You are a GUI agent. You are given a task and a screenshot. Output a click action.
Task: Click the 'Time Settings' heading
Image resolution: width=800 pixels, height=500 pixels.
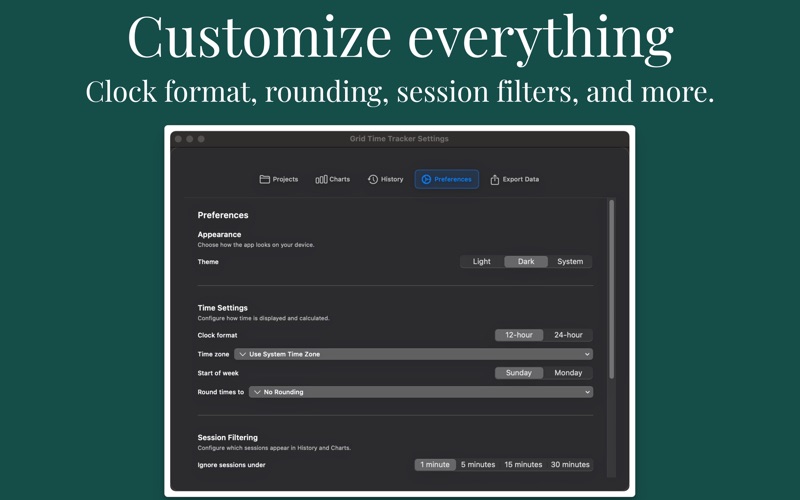click(x=222, y=308)
